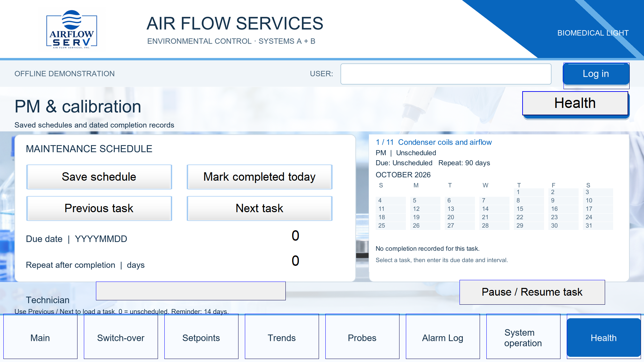Screen dimensions: 644x362
Task: Click the Airflow Serv logo
Action: 71,29
